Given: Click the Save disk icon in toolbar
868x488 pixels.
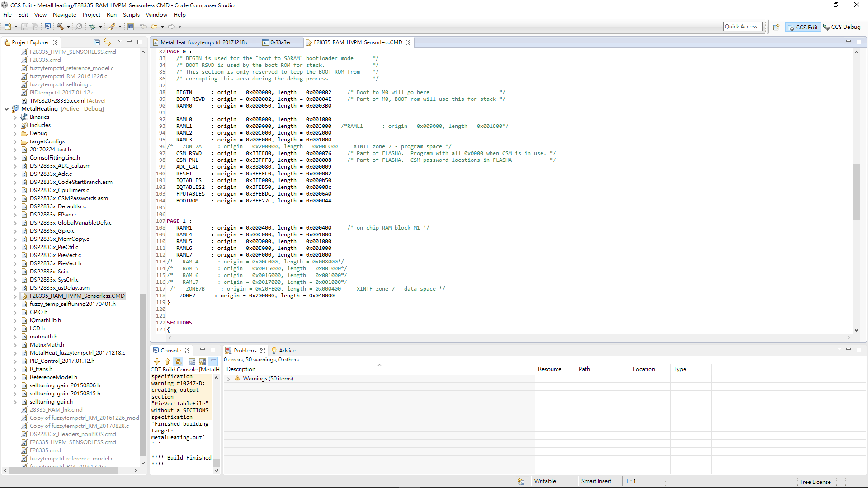Looking at the screenshot, I should coord(25,27).
